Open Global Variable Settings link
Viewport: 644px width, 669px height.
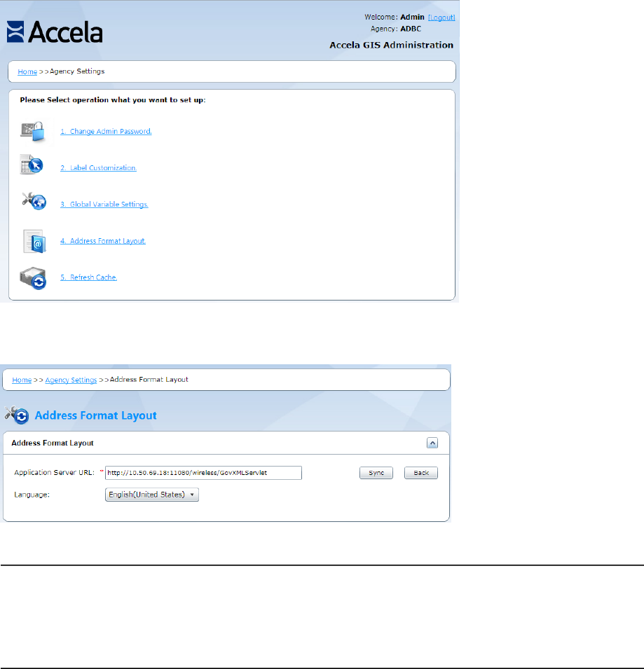pos(104,205)
